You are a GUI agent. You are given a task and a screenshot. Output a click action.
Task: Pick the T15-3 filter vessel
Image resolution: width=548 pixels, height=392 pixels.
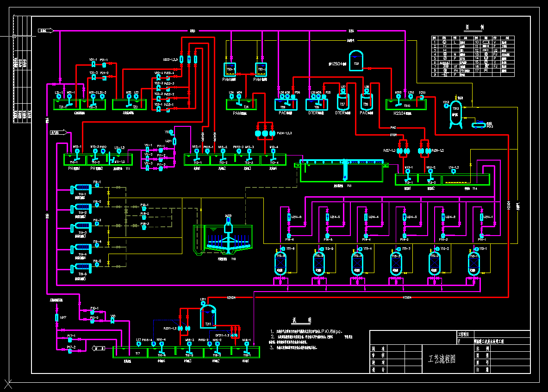tap(396, 264)
